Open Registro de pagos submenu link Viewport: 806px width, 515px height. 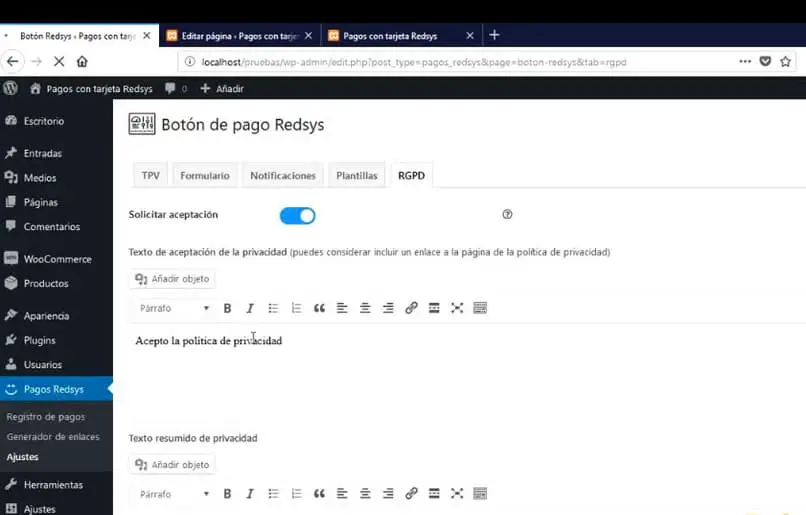point(46,417)
